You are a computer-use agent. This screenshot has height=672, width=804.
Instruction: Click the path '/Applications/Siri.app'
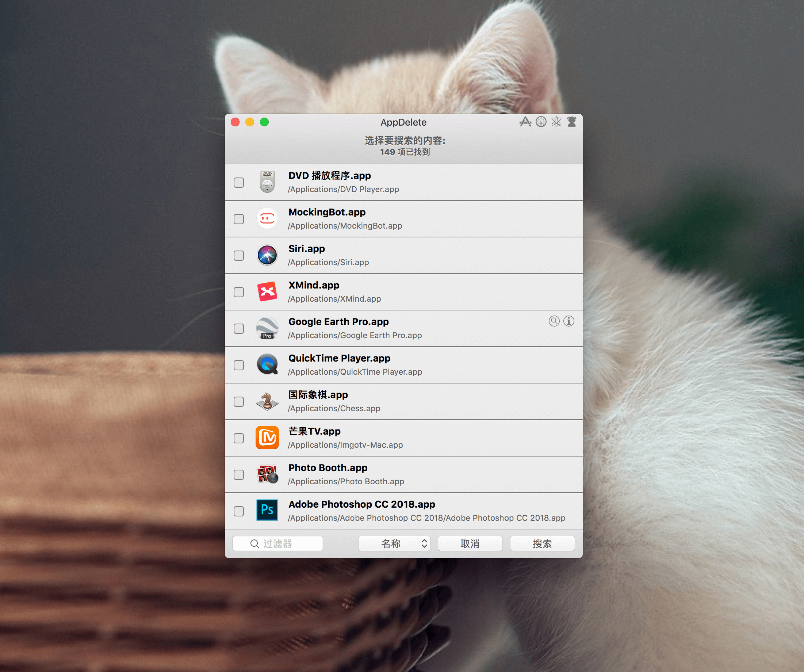click(x=329, y=262)
